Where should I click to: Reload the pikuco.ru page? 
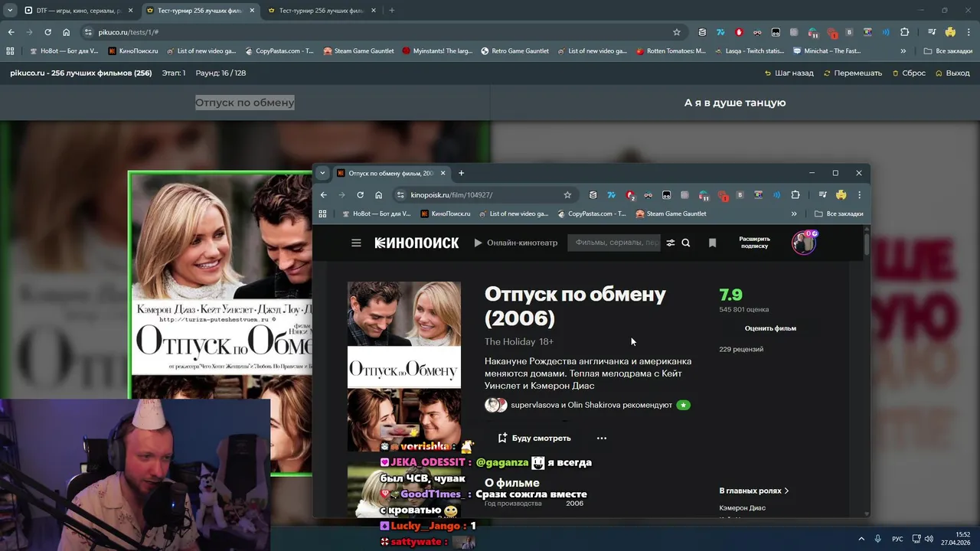click(x=47, y=32)
